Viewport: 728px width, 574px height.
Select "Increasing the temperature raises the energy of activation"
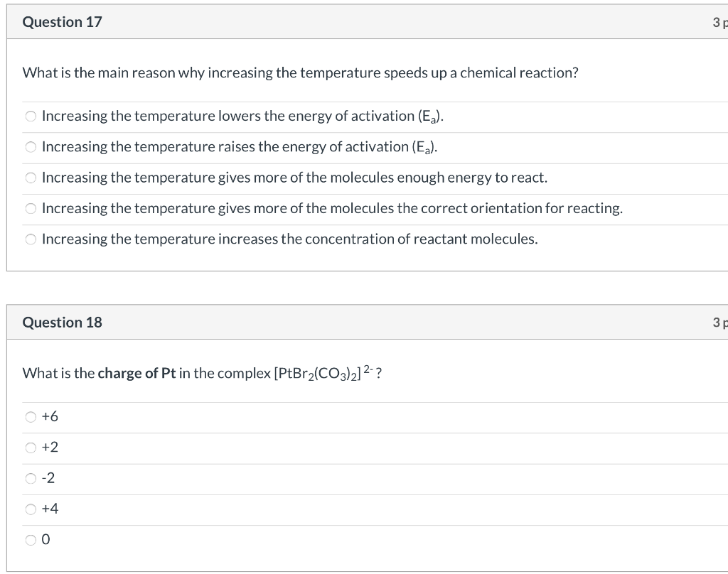(x=31, y=146)
